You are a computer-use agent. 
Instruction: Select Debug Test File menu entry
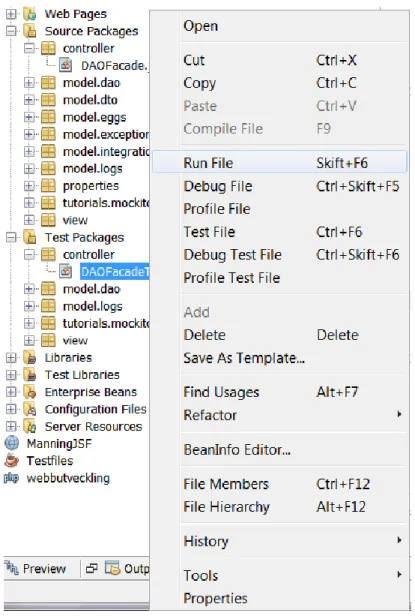(x=279, y=255)
